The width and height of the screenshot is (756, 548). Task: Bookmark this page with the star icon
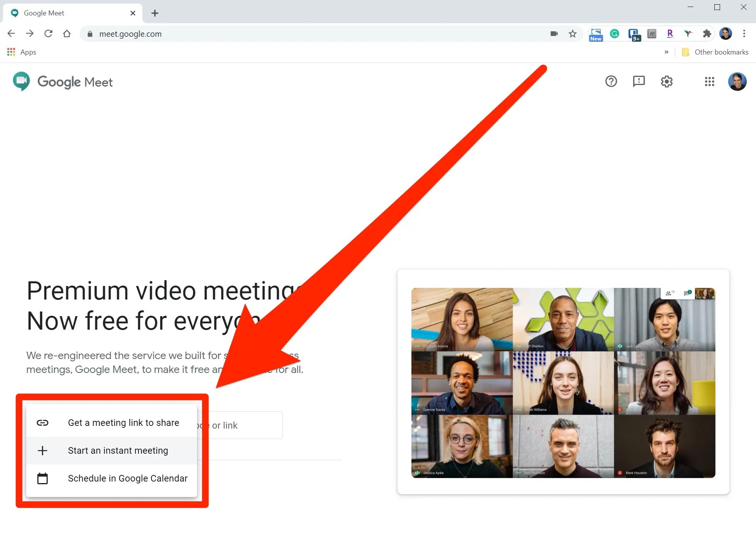(x=573, y=34)
